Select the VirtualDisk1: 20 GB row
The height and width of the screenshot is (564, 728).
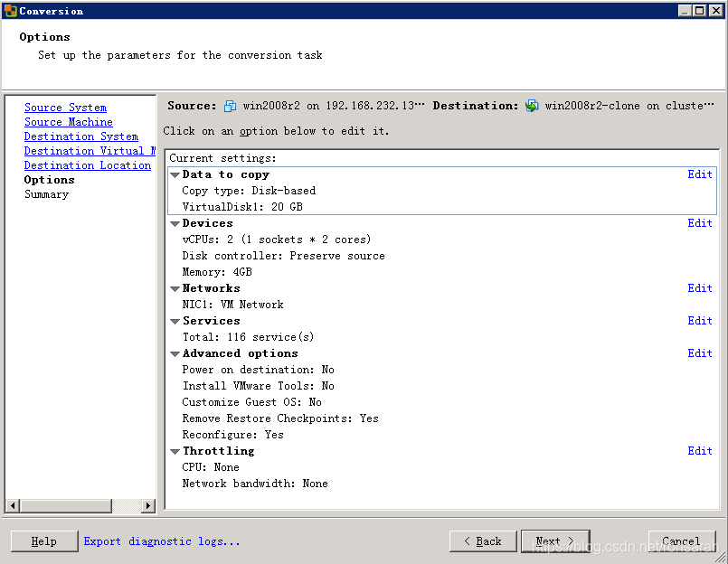242,207
